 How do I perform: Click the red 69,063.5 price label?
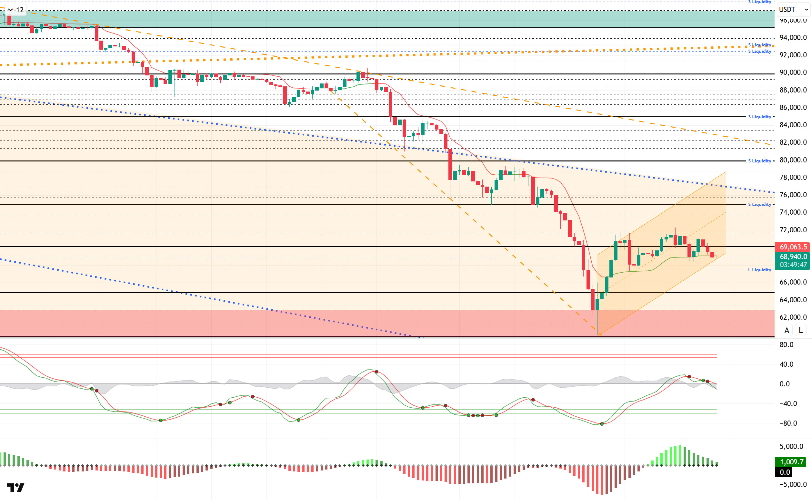[x=792, y=247]
